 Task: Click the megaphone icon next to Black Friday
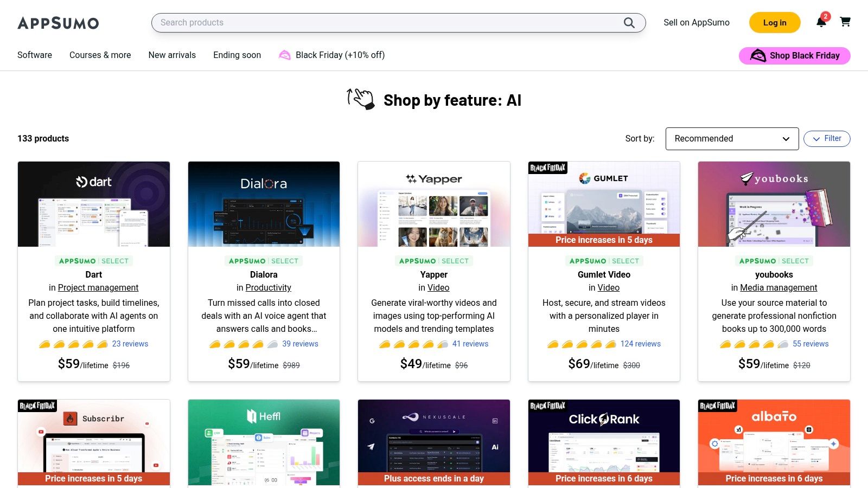pos(284,55)
